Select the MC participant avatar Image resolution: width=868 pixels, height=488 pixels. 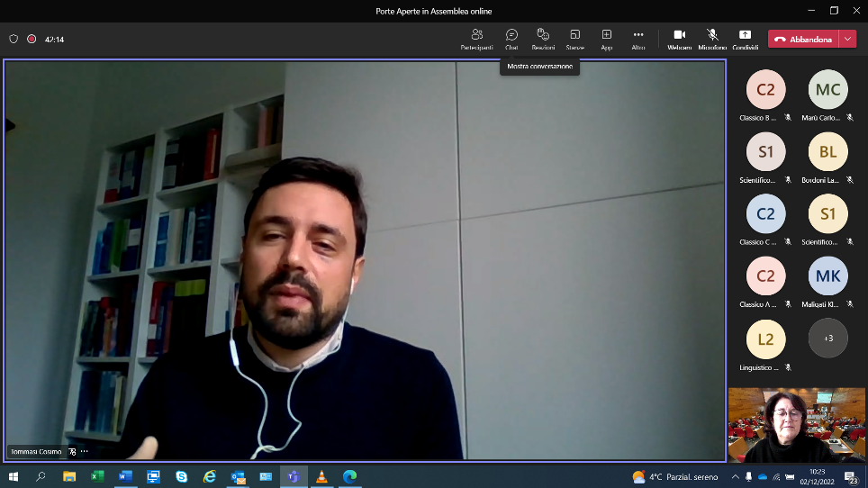pos(827,89)
